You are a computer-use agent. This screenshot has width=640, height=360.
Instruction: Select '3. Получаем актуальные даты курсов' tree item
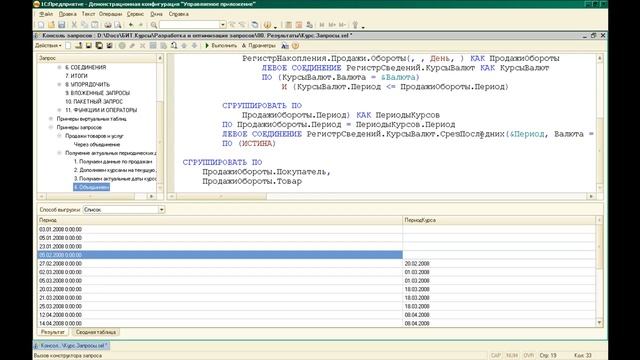[x=115, y=179]
